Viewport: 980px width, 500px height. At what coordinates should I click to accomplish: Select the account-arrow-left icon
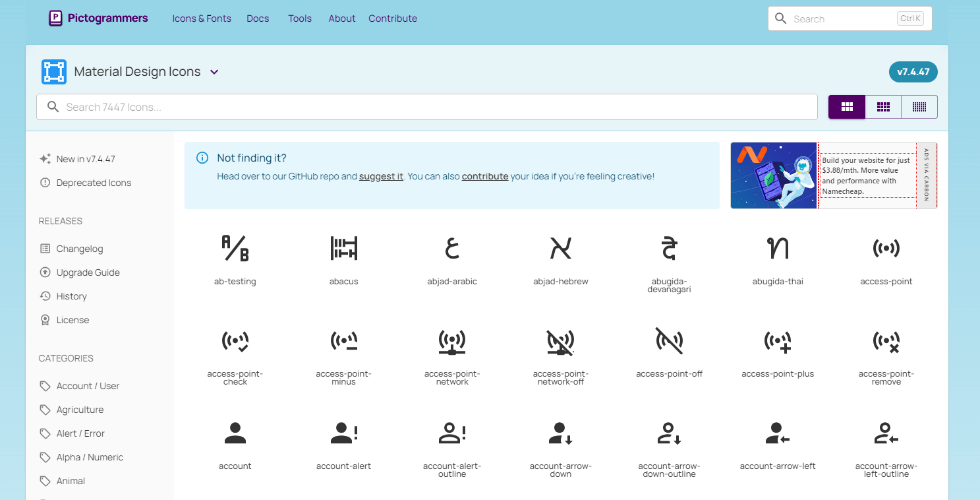[778, 433]
